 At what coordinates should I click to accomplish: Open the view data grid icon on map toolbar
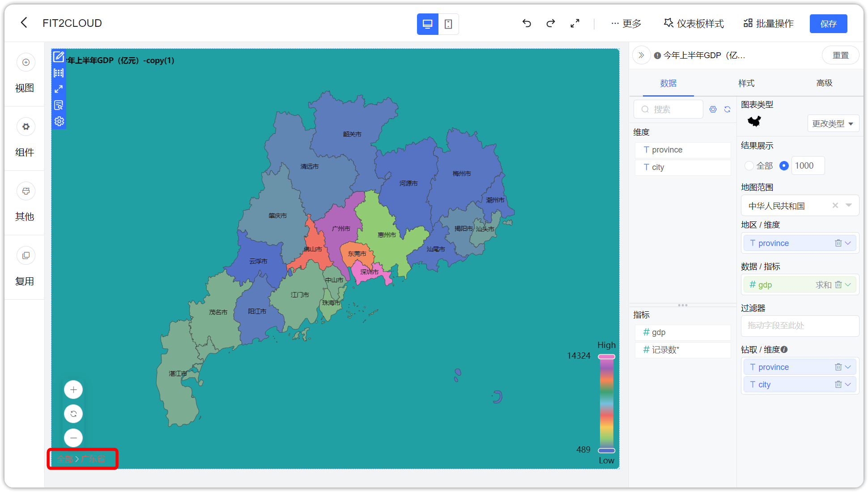59,73
